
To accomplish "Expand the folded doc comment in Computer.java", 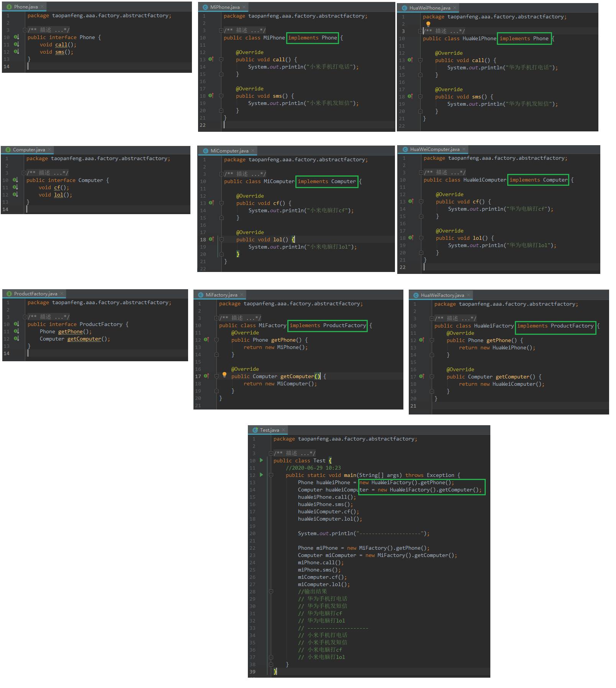I will coord(24,173).
